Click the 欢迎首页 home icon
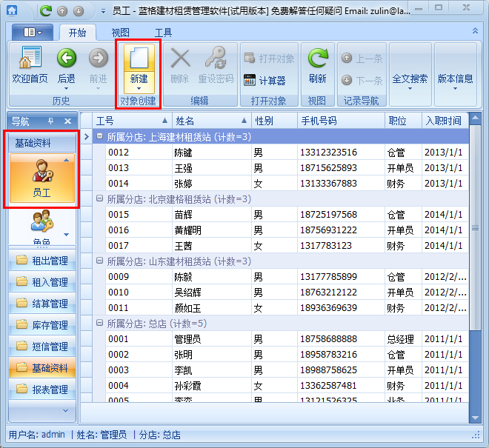489x448 pixels. tap(30, 61)
